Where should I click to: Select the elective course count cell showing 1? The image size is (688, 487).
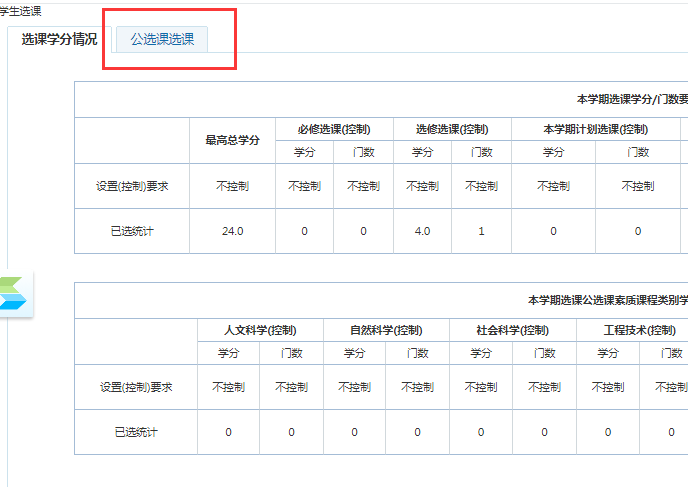pyautogui.click(x=481, y=231)
